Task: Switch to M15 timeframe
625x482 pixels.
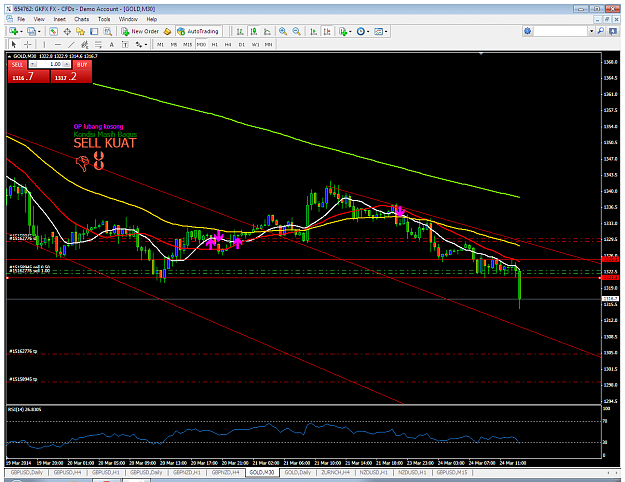Action: pyautogui.click(x=187, y=44)
